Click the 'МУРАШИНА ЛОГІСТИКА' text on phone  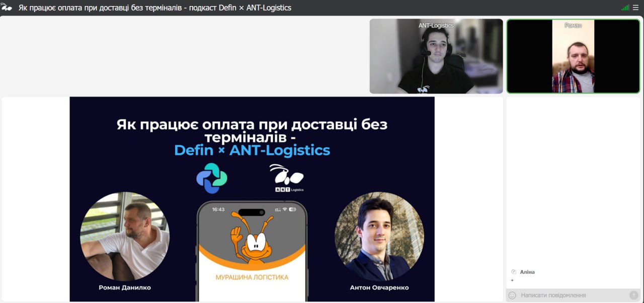(252, 277)
